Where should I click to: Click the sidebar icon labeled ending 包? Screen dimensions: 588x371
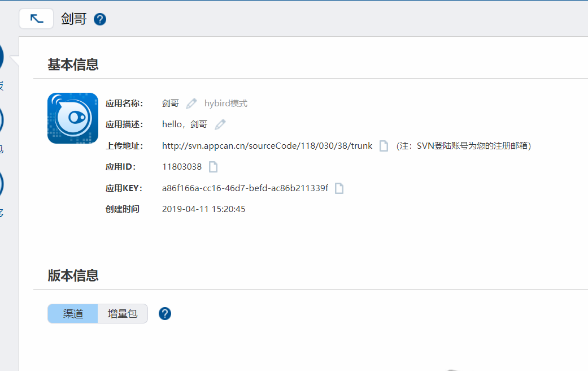click(x=2, y=120)
